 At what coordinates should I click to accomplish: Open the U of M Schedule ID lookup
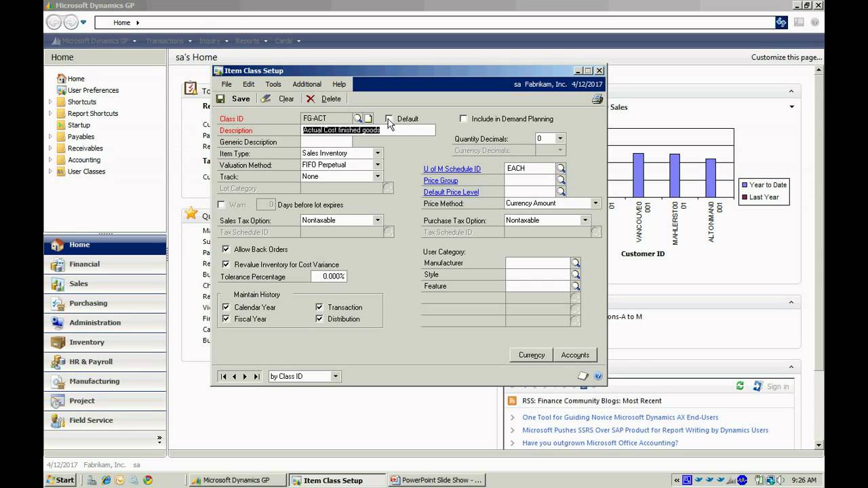tap(561, 168)
